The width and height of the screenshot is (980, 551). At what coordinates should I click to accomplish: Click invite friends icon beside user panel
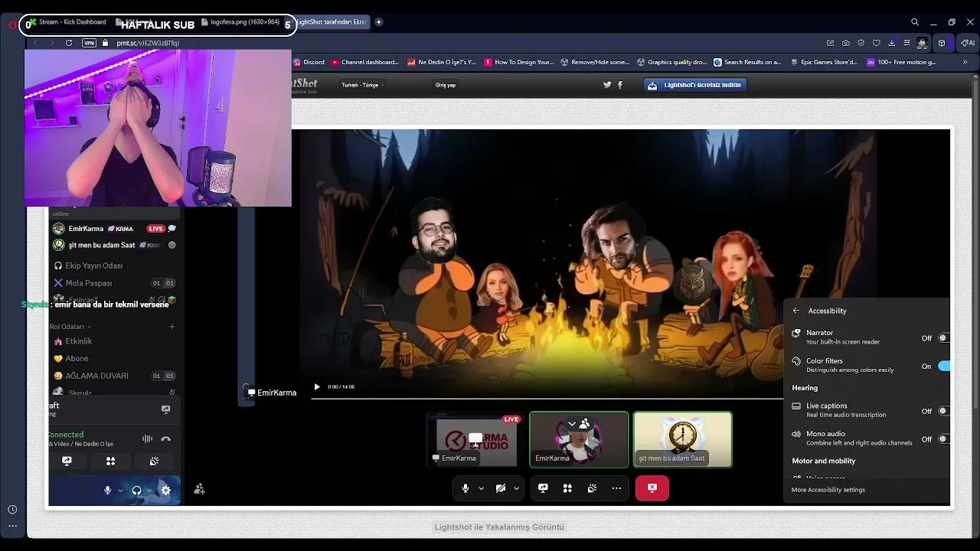[199, 489]
